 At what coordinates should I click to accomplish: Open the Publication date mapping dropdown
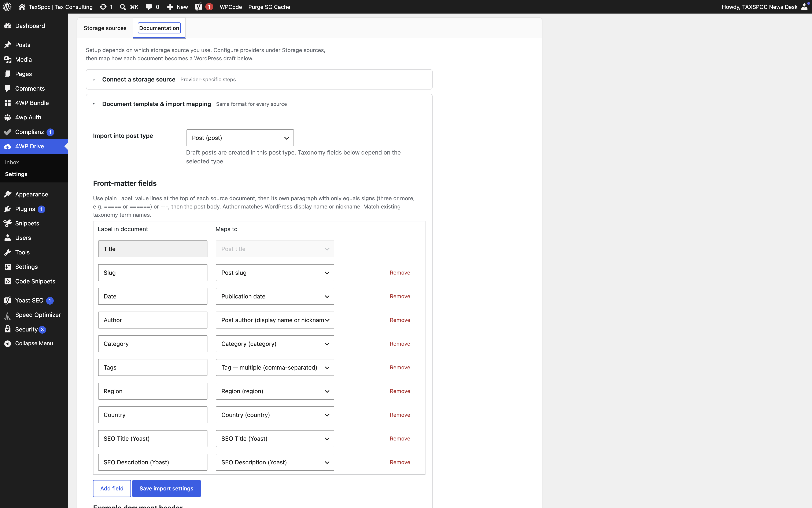point(275,296)
